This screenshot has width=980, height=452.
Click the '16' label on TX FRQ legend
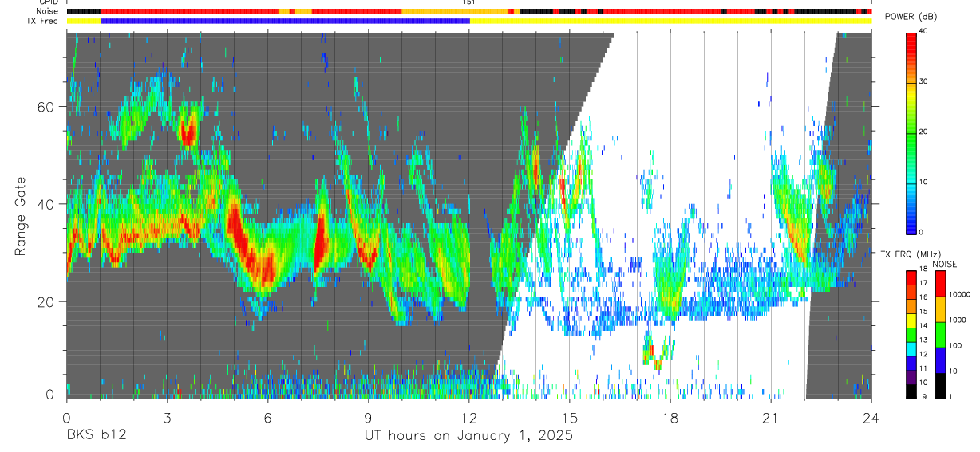click(923, 297)
